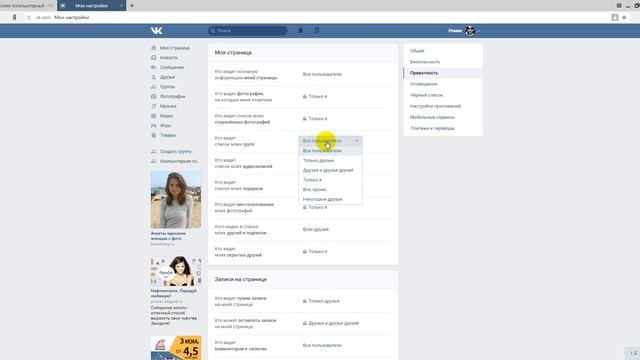Open the чужие записи Только друзья setting
Image resolution: width=640 pixels, height=360 pixels.
(321, 301)
